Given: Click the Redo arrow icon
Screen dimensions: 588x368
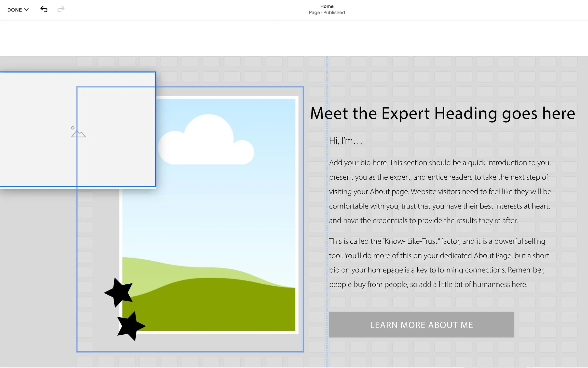Looking at the screenshot, I should pos(61,9).
